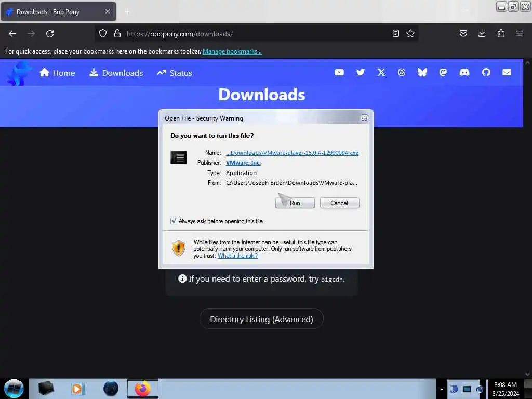The image size is (532, 399).
Task: Open the Twitter bird icon
Action: pyautogui.click(x=361, y=73)
